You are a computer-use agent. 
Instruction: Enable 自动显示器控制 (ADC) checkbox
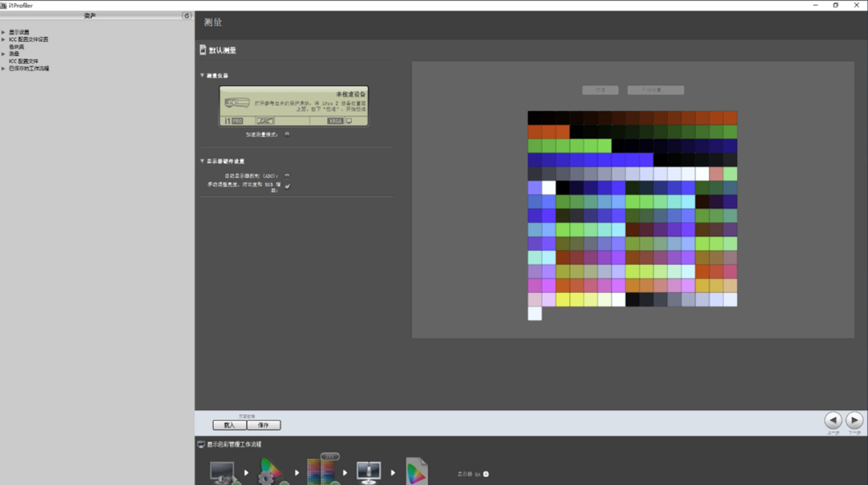pyautogui.click(x=287, y=175)
